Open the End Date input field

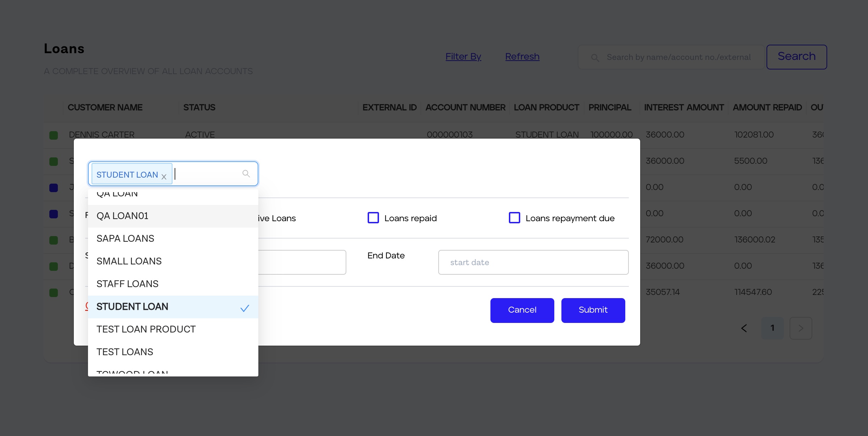(533, 262)
